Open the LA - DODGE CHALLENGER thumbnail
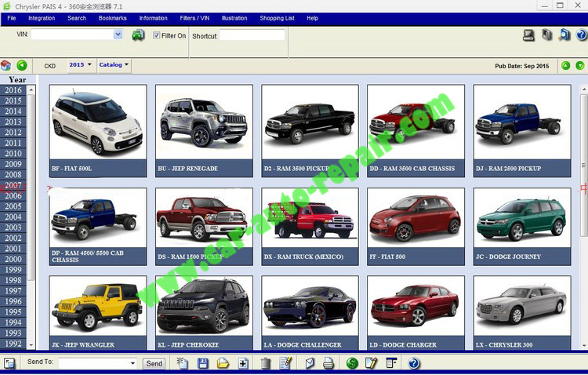 click(x=310, y=313)
